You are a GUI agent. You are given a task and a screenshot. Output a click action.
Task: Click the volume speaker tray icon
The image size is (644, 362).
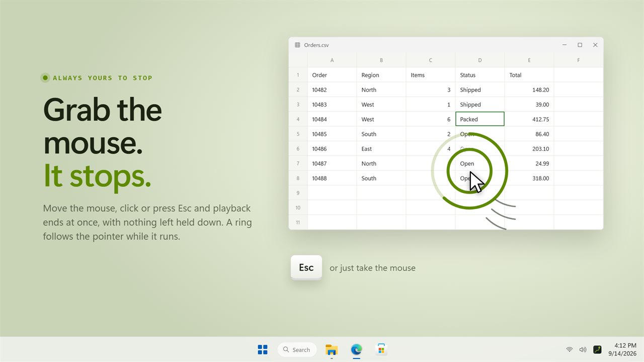pos(583,349)
